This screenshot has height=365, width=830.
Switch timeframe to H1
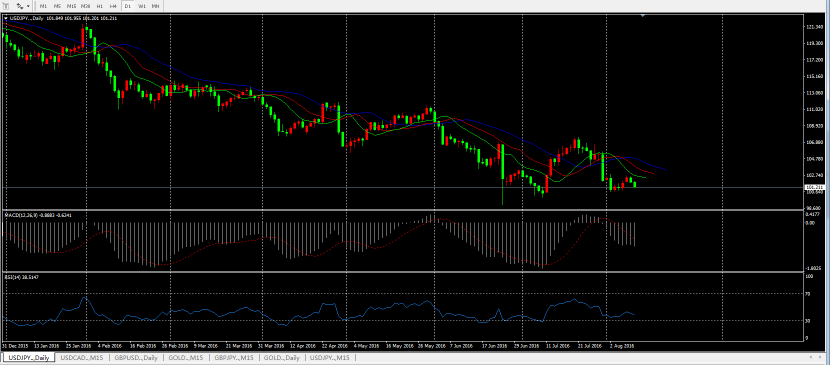tap(100, 6)
